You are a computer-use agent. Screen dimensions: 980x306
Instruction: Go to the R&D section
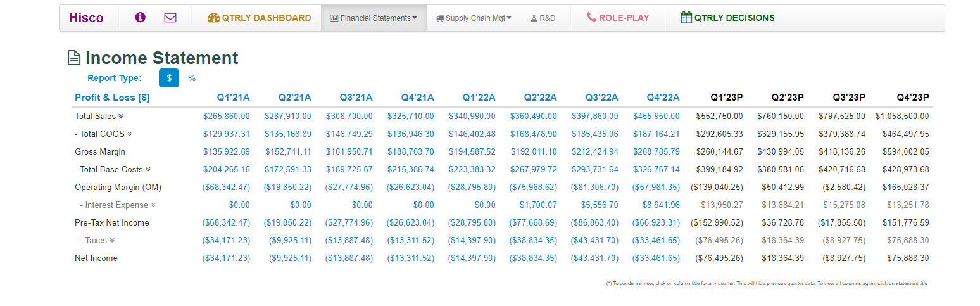point(543,18)
